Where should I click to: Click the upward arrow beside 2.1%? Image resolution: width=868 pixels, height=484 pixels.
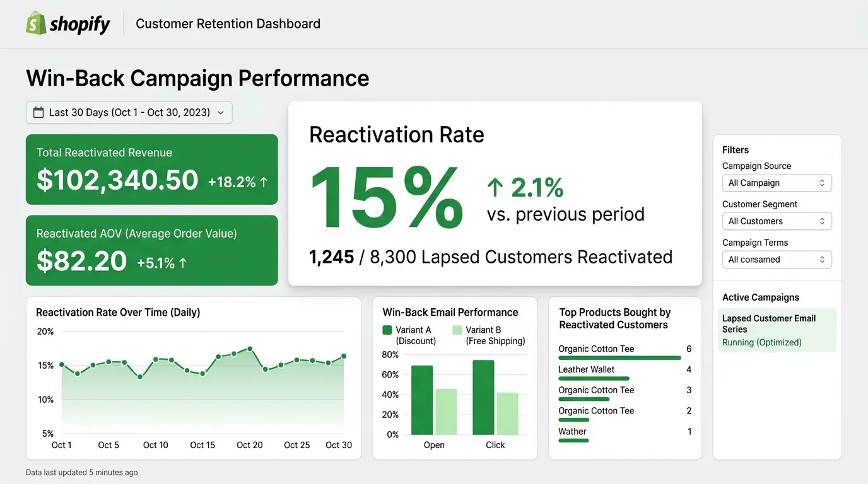495,187
